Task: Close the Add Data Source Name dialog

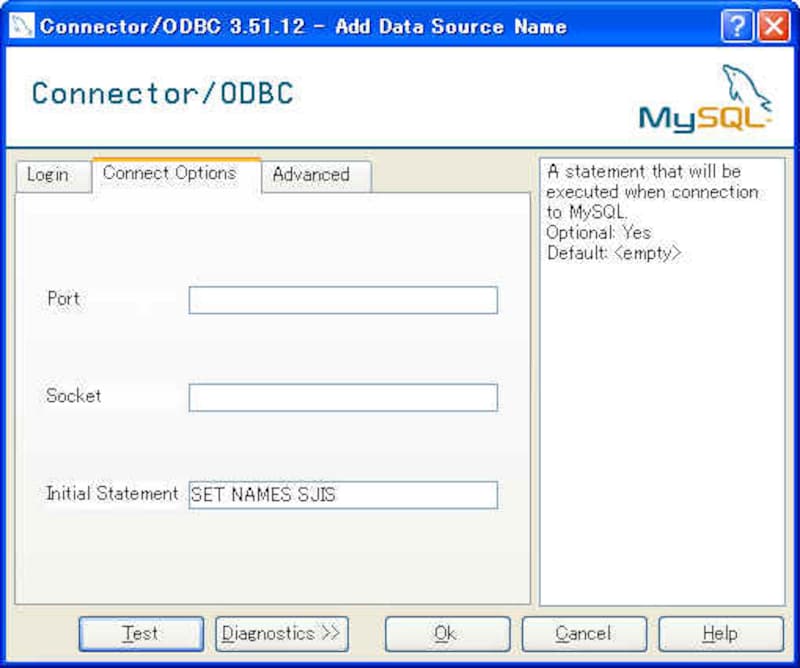Action: pyautogui.click(x=773, y=26)
